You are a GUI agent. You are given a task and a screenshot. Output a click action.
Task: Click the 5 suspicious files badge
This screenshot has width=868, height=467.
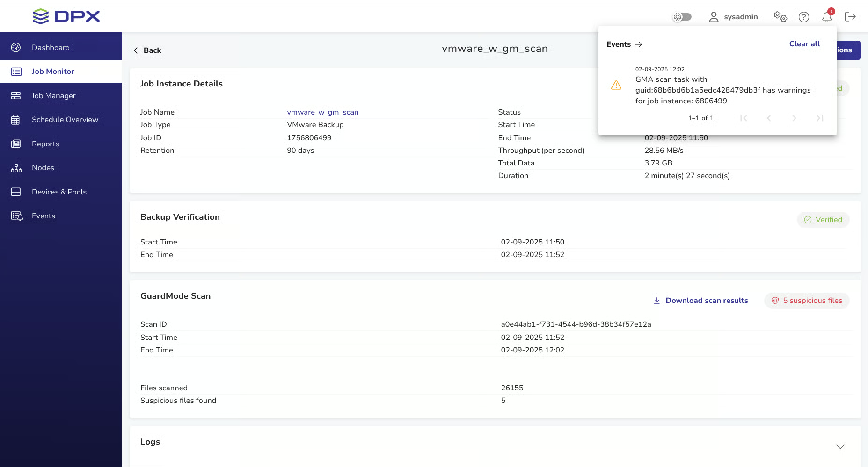tap(807, 301)
